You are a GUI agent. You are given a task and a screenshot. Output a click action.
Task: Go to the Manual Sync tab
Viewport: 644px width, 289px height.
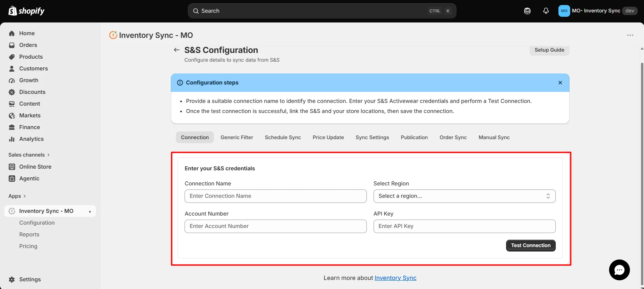click(494, 137)
